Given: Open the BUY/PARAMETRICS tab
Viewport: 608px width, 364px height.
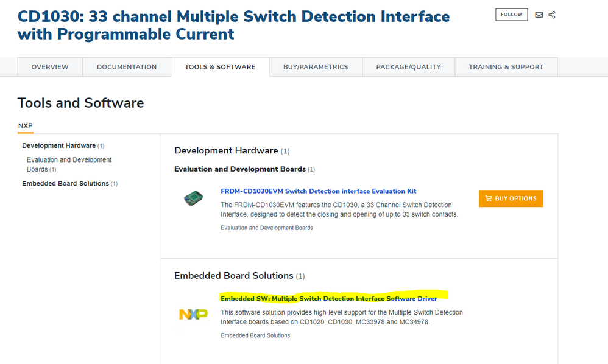Looking at the screenshot, I should point(316,67).
